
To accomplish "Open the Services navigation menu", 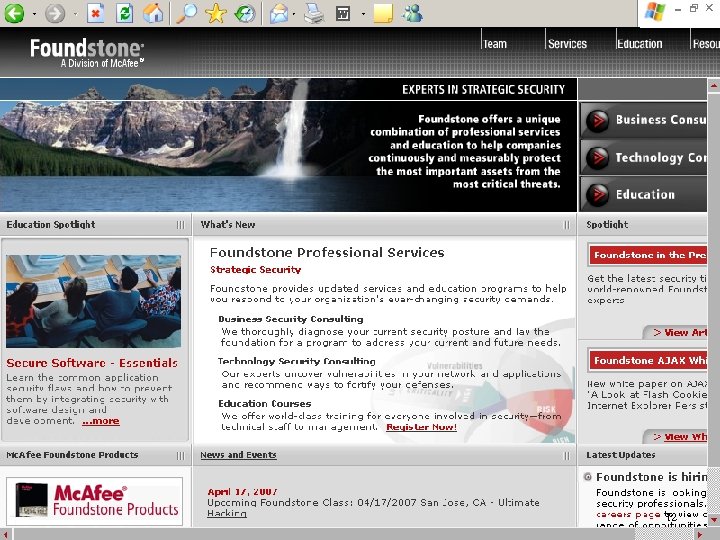I will pos(567,44).
